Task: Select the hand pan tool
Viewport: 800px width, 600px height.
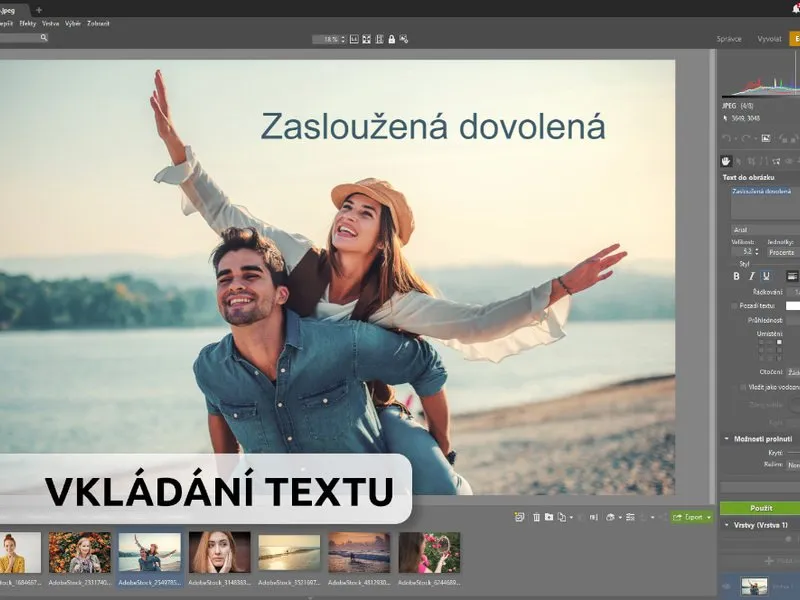Action: coord(726,161)
